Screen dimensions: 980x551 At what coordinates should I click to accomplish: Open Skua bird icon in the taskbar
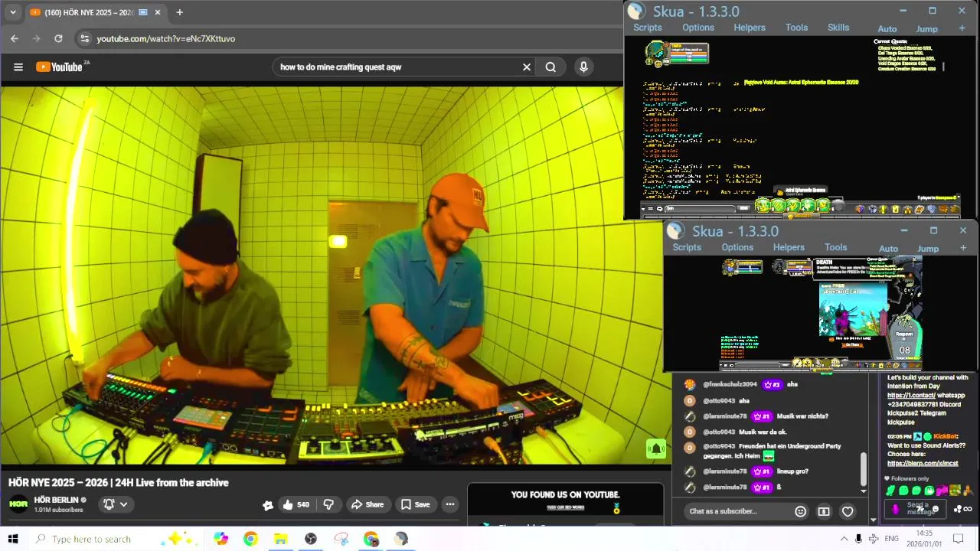click(401, 539)
